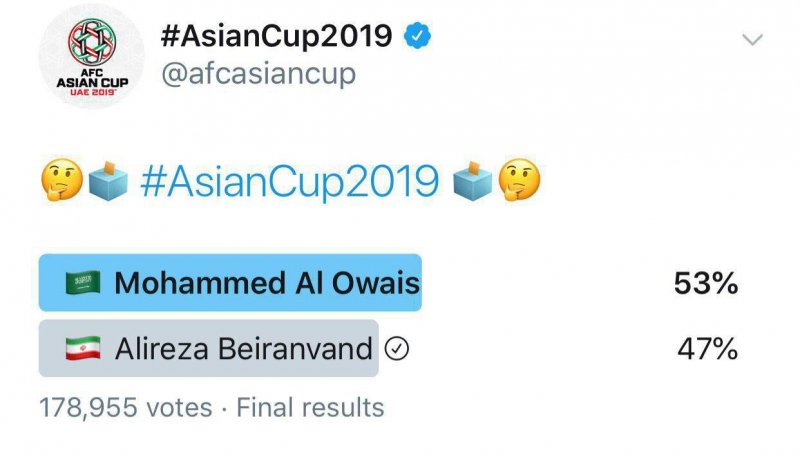Click the 53% result percentage

706,283
